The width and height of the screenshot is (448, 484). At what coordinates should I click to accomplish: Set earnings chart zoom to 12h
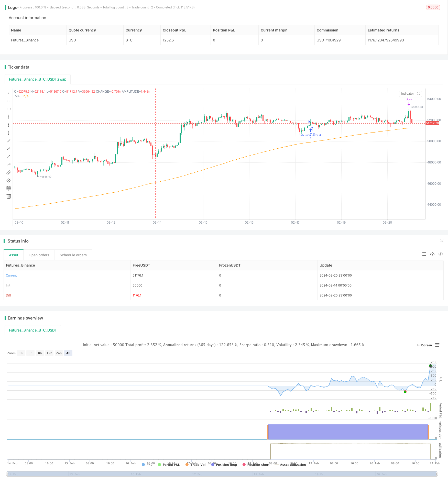tap(49, 353)
